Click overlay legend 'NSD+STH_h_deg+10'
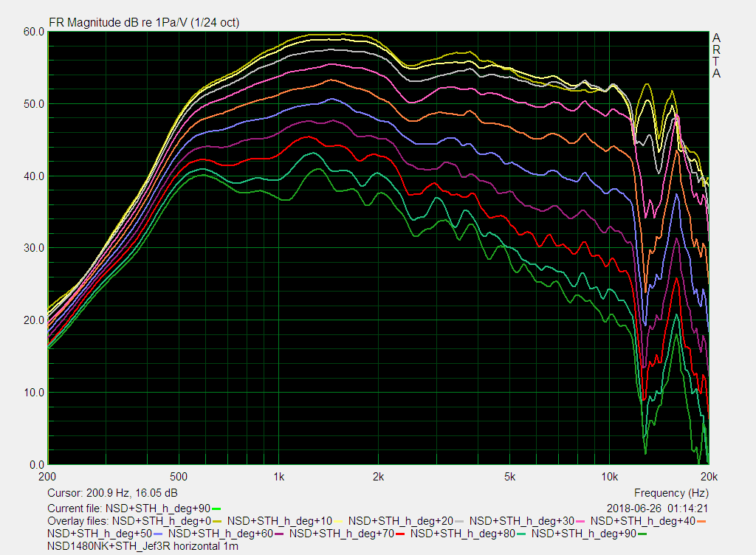Screen dimensions: 756x555 click(x=280, y=521)
